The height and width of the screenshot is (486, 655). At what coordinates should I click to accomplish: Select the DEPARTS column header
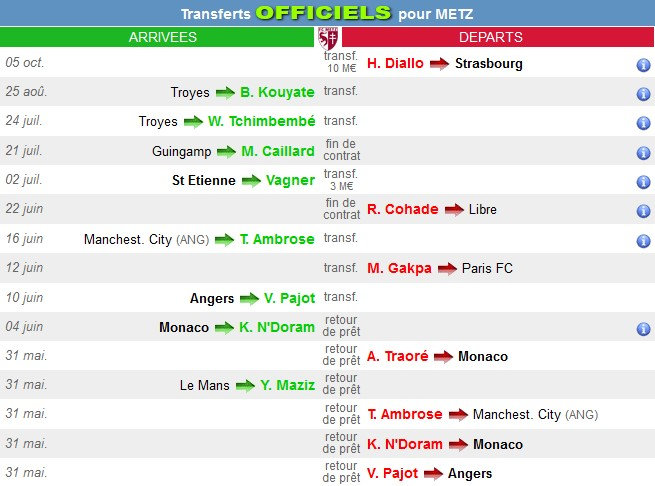pyautogui.click(x=490, y=37)
